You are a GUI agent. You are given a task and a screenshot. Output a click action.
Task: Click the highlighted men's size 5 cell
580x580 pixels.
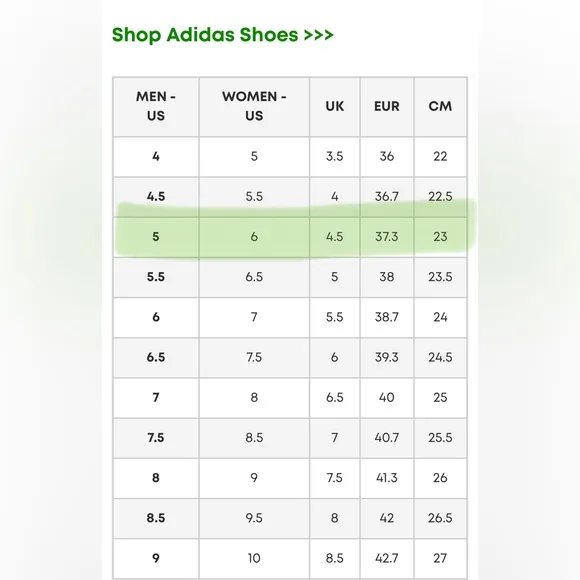coord(156,237)
